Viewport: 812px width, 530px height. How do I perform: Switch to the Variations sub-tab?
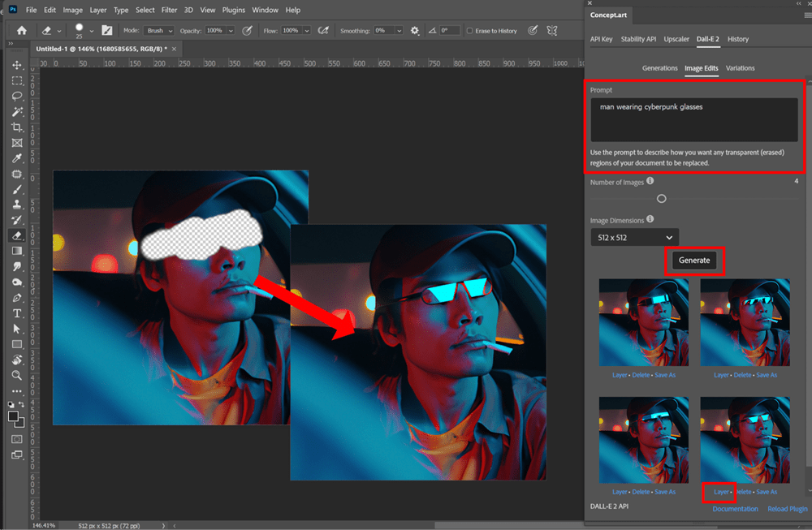(740, 68)
